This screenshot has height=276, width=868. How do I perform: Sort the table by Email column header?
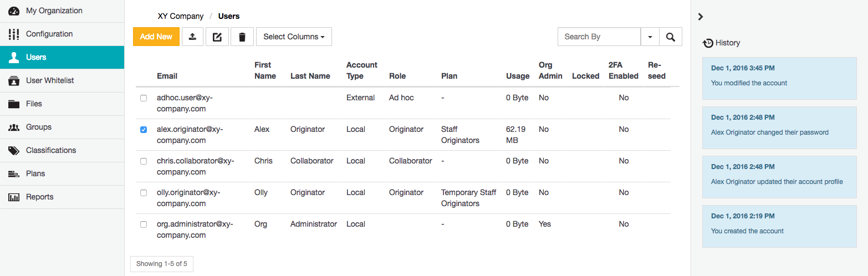[x=167, y=76]
